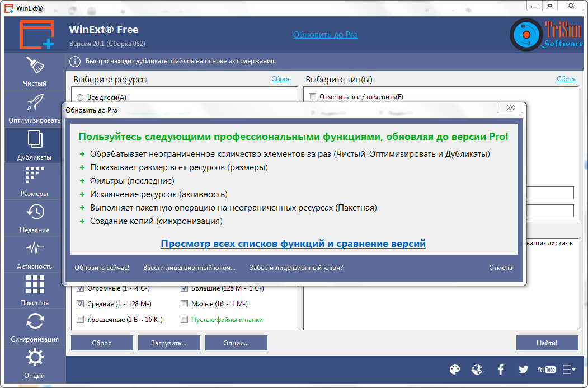This screenshot has width=588, height=388.
Task: Click Сброс link above types list
Action: click(x=567, y=79)
